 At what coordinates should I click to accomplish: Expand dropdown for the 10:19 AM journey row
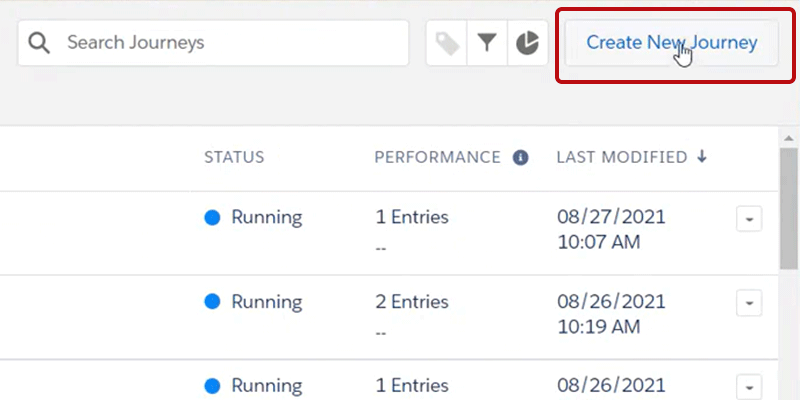(x=749, y=302)
